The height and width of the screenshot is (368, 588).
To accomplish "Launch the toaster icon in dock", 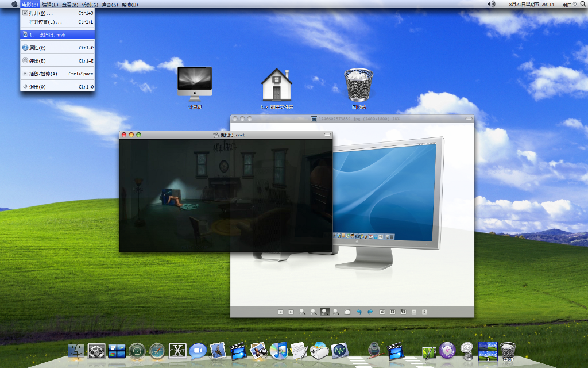I will [x=319, y=351].
